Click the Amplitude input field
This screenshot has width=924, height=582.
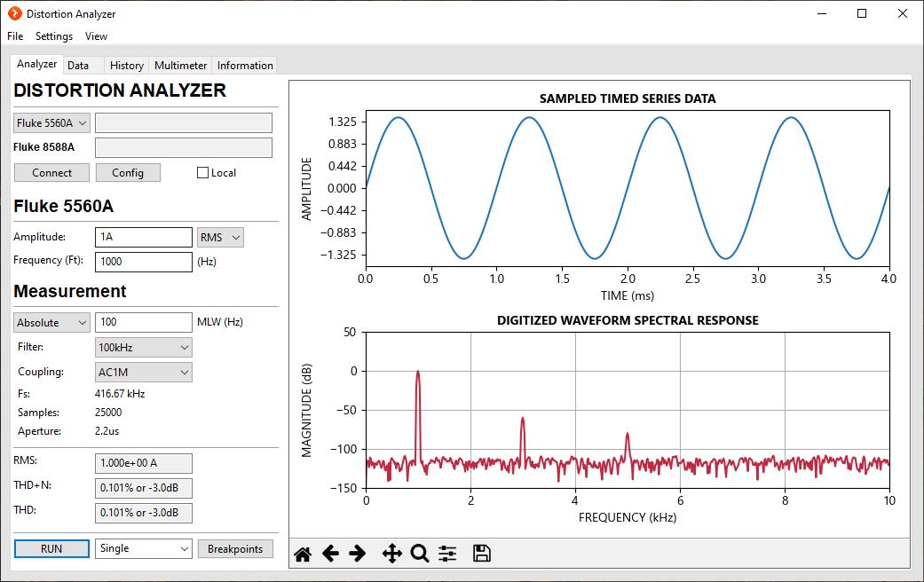point(143,238)
